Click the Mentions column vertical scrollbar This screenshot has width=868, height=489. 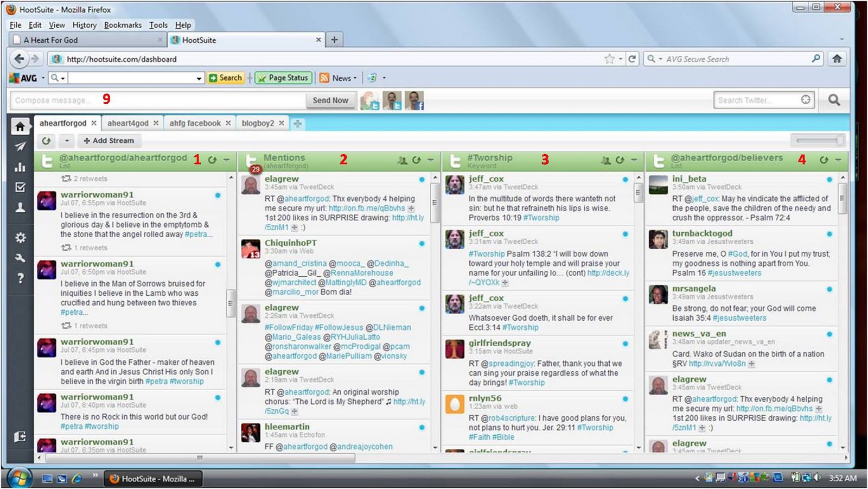[435, 202]
